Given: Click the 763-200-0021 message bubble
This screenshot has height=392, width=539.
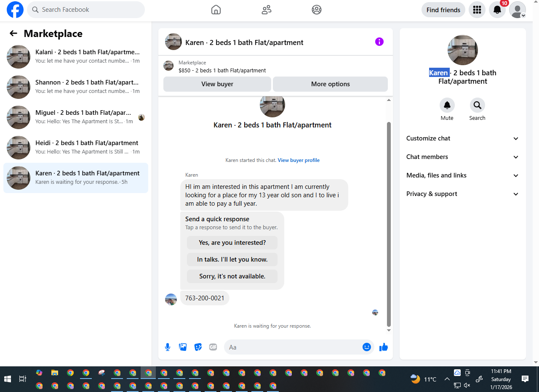Looking at the screenshot, I should coord(205,298).
